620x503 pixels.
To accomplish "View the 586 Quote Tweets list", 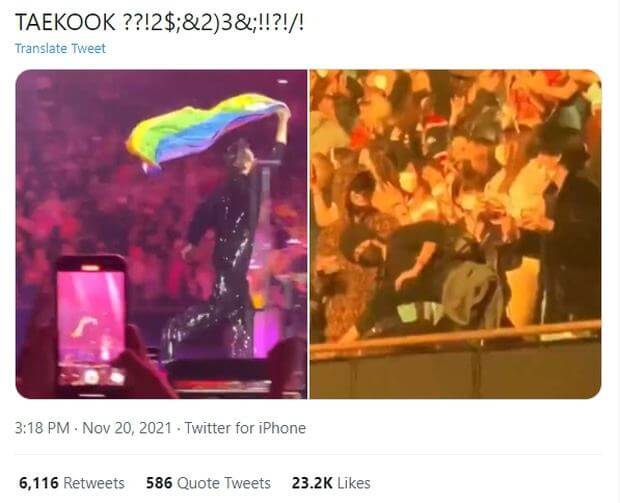I will 208,483.
